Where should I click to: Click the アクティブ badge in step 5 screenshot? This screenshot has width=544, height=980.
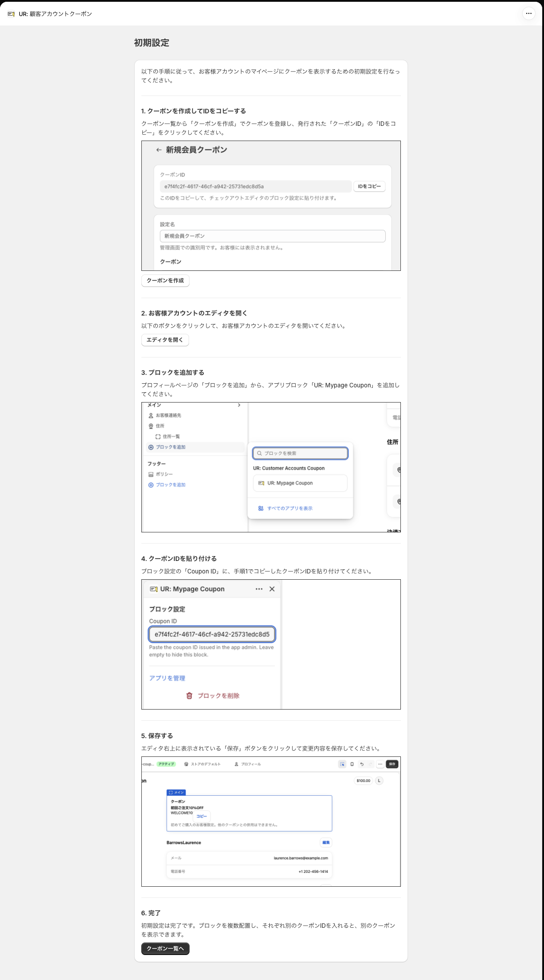166,764
